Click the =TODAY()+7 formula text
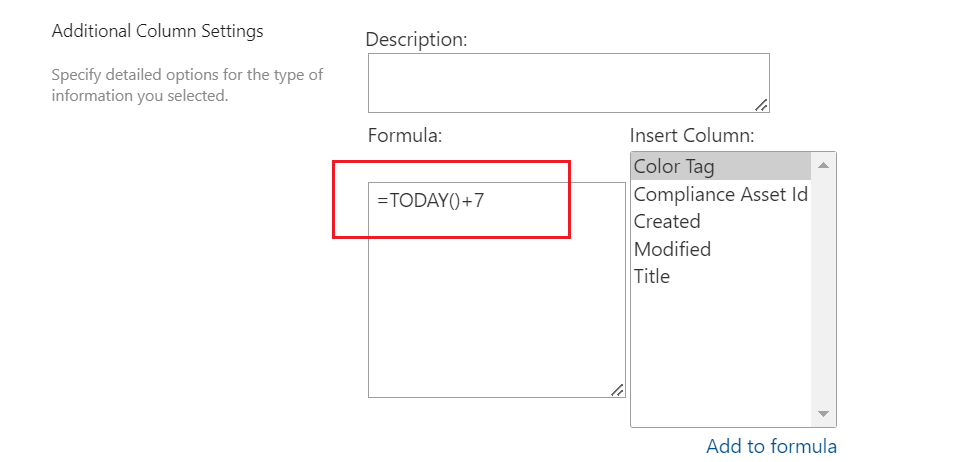 coord(431,200)
